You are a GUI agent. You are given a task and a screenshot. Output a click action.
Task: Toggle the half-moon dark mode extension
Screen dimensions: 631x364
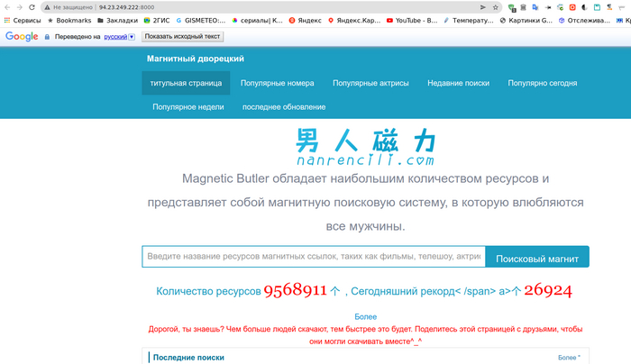pos(584,7)
